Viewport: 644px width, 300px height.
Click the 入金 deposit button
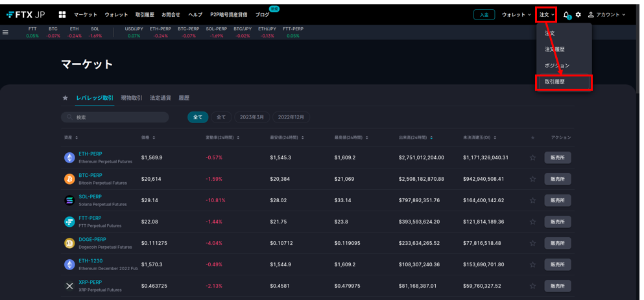[x=484, y=15]
